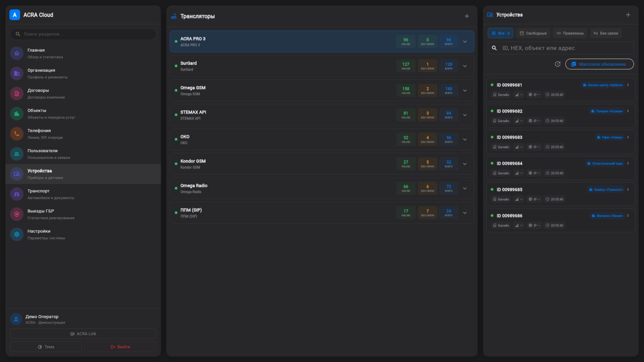Open the Договоры menu item

(83, 94)
